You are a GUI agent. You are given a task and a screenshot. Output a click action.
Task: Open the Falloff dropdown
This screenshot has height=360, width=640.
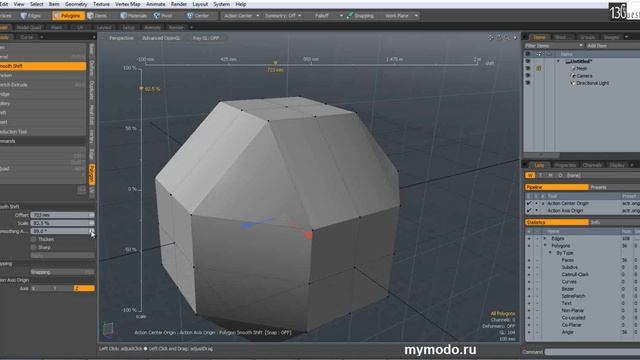pyautogui.click(x=328, y=16)
